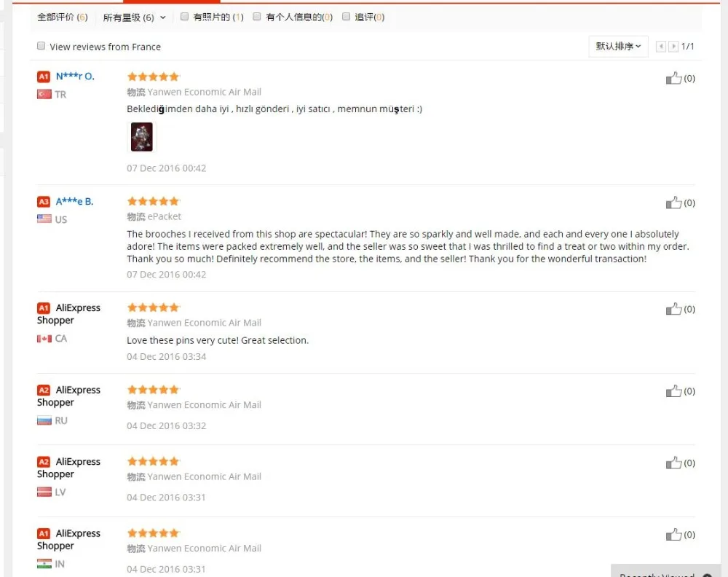Check the 有照片的 (1) filter

184,17
